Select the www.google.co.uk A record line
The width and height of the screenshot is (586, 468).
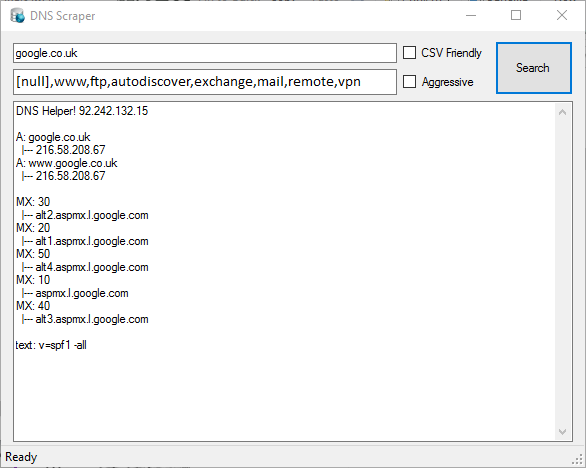pos(67,163)
